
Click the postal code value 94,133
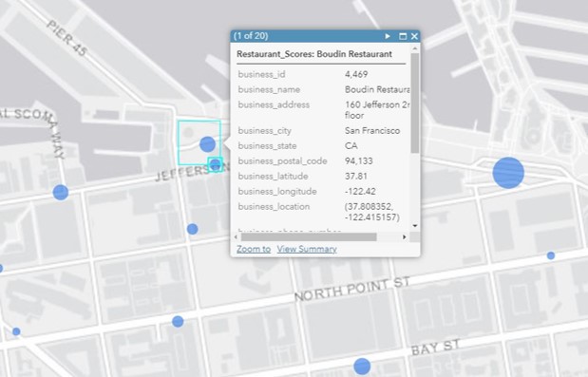click(x=359, y=161)
